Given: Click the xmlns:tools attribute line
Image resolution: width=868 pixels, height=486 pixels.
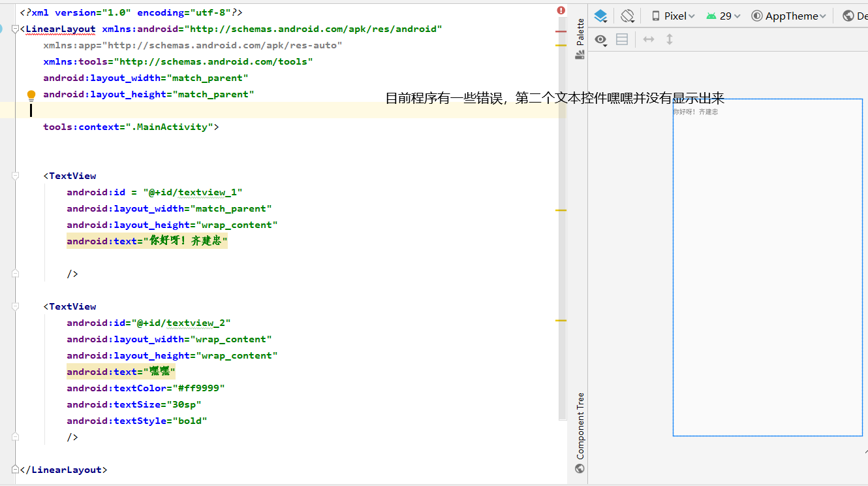Looking at the screenshot, I should (x=178, y=61).
